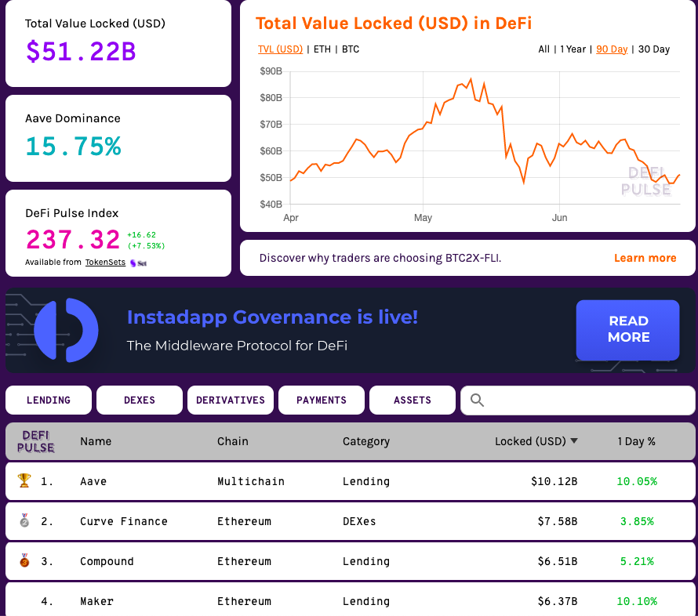Select the TVL (USD) chart view
Screen dimensions: 698x616
pos(279,49)
